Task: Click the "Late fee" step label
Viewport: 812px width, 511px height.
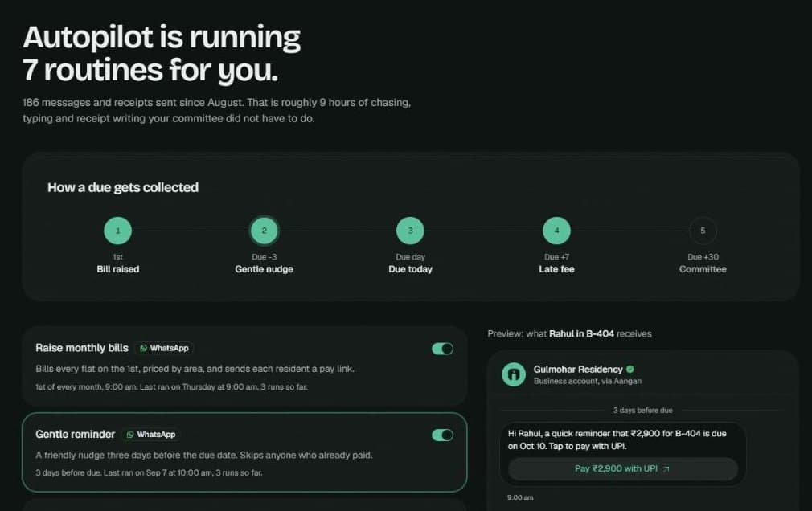Action: (x=556, y=269)
